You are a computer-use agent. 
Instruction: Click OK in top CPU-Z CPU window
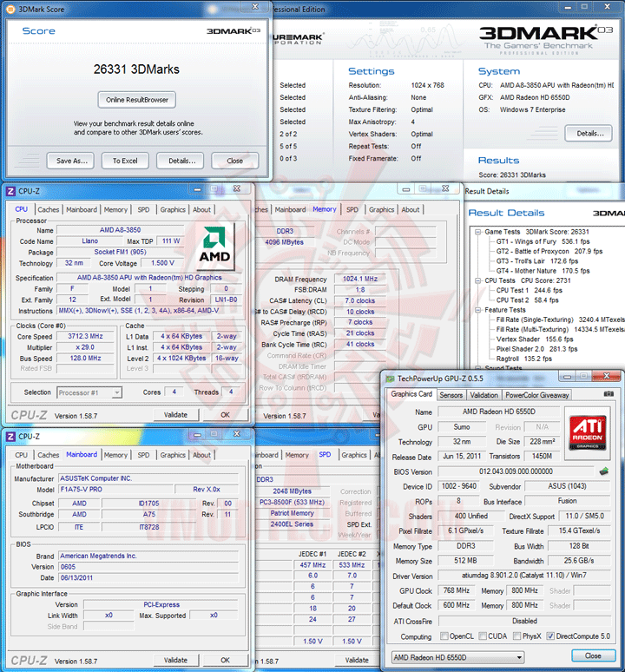(x=226, y=415)
